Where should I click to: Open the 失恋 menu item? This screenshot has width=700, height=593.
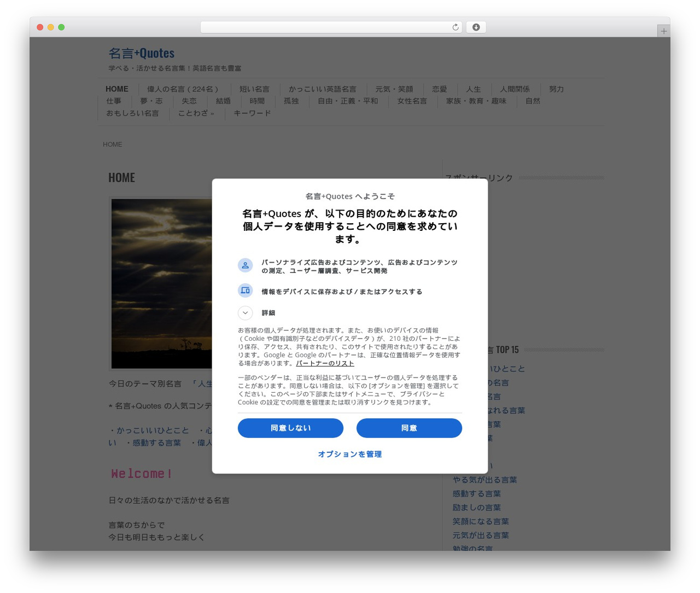pyautogui.click(x=189, y=101)
